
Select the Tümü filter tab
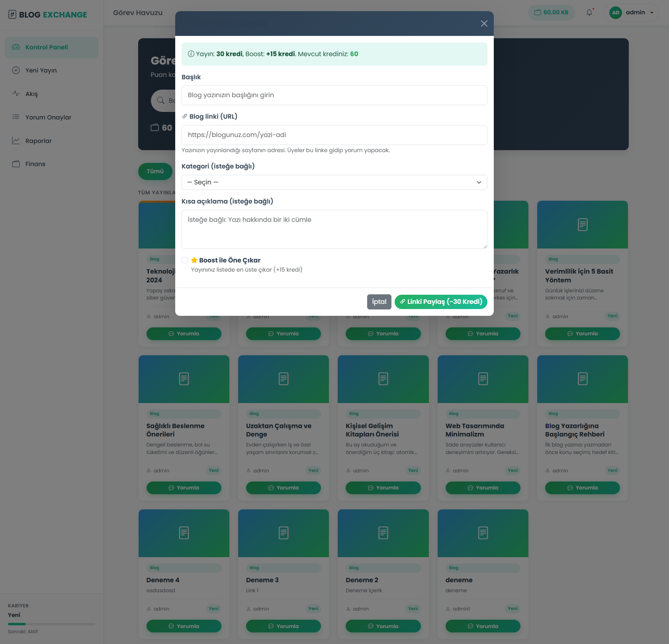(155, 171)
